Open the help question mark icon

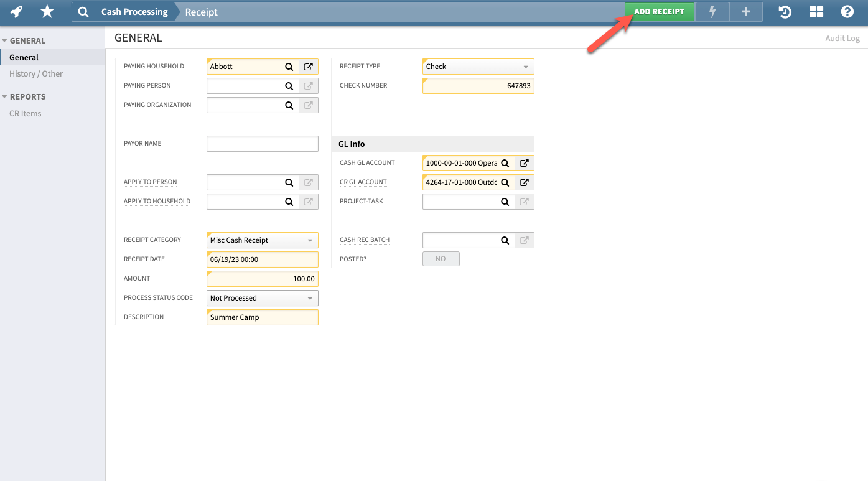click(847, 11)
